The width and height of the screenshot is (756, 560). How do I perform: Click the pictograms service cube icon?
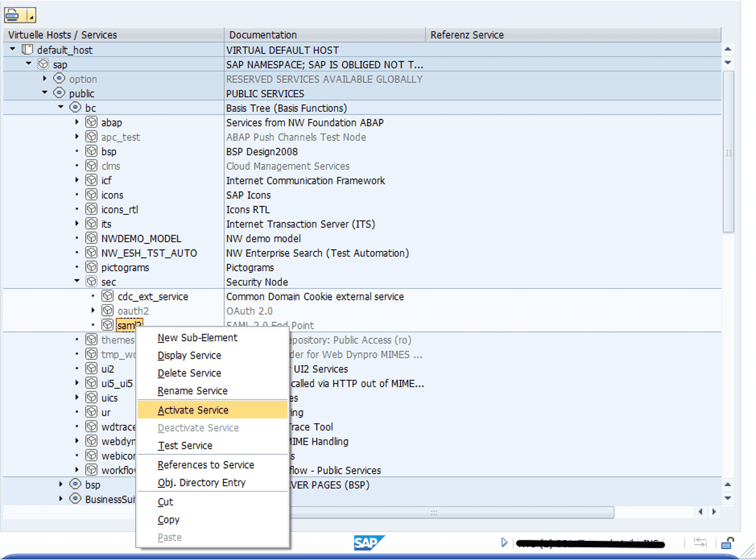pyautogui.click(x=91, y=267)
